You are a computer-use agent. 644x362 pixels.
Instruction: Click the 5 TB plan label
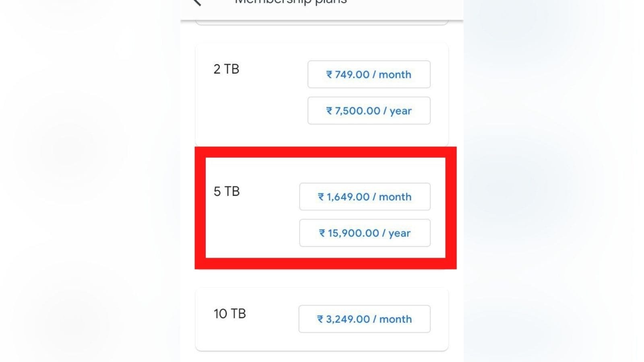227,191
